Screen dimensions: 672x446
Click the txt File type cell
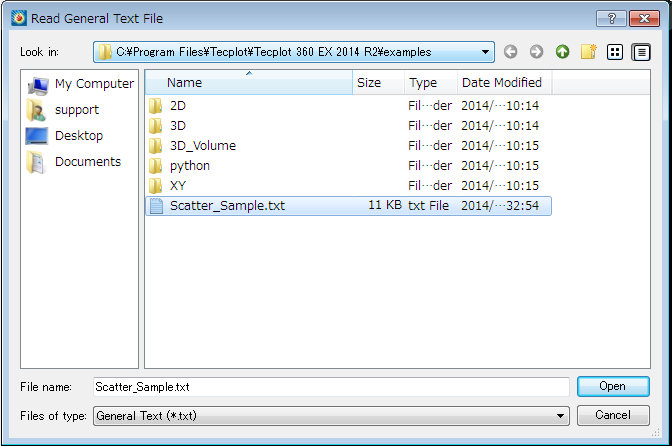(x=428, y=206)
